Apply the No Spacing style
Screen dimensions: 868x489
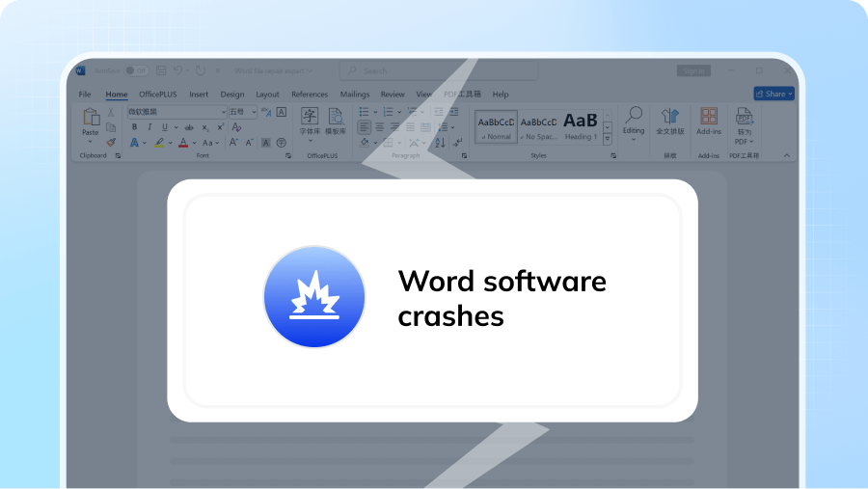(x=538, y=126)
